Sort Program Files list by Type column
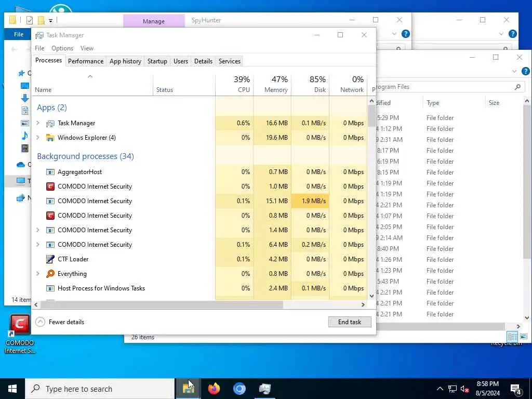Screen dimensions: 532x399 pyautogui.click(x=454, y=103)
